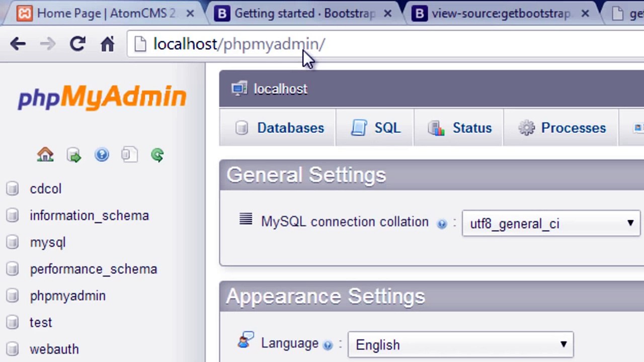Viewport: 644px width, 362px height.
Task: Open the webauth database
Action: [54, 349]
